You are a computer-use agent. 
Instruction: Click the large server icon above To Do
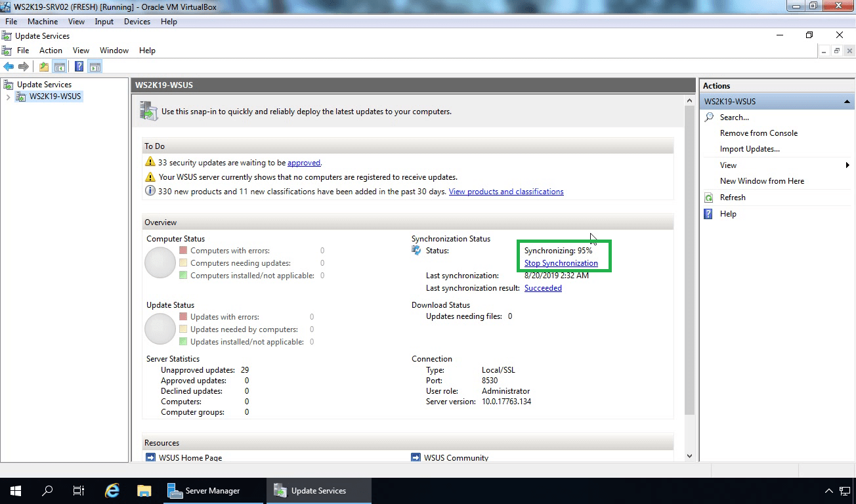149,112
